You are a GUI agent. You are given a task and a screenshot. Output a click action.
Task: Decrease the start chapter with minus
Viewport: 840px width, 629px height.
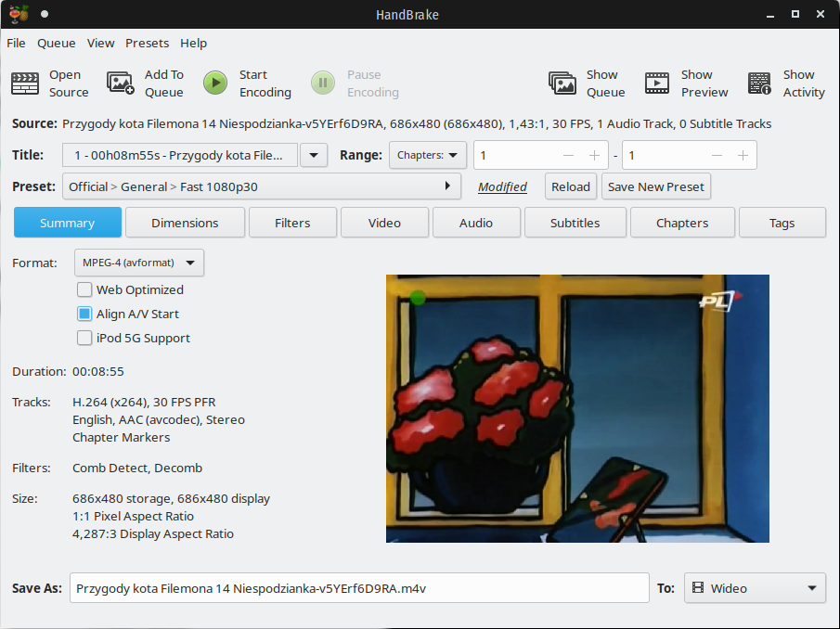568,155
